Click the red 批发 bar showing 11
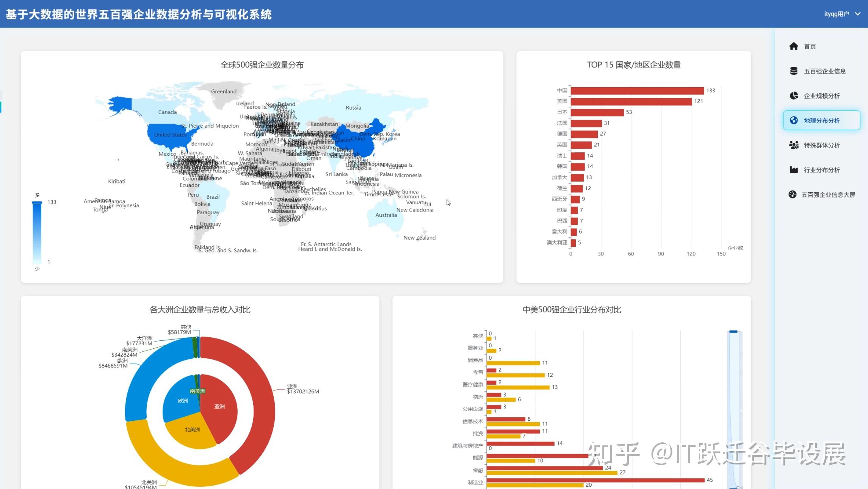The width and height of the screenshot is (868, 489). click(513, 431)
